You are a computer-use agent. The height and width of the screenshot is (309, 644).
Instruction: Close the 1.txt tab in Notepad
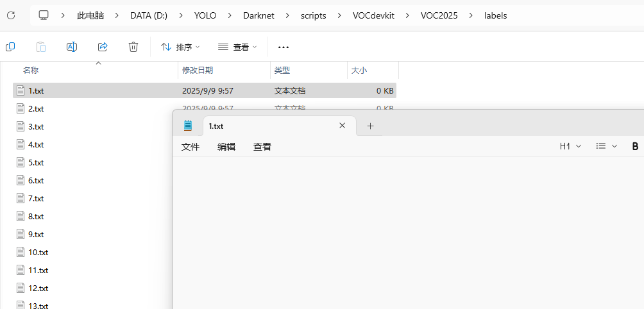[x=342, y=126]
